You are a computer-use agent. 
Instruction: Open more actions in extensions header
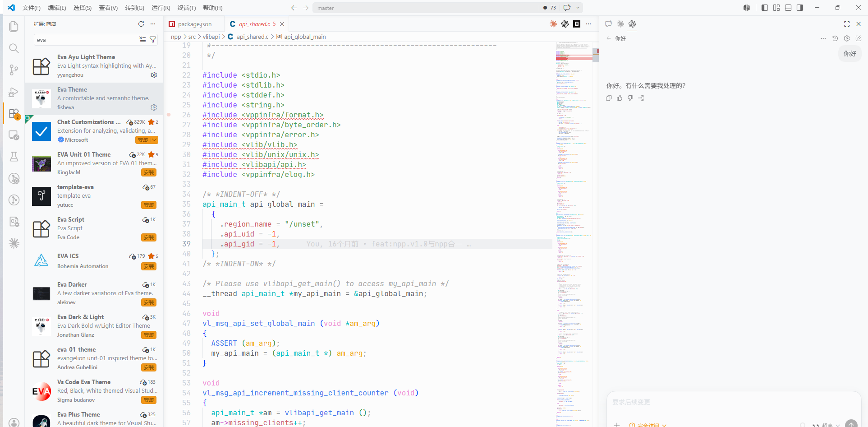(153, 24)
